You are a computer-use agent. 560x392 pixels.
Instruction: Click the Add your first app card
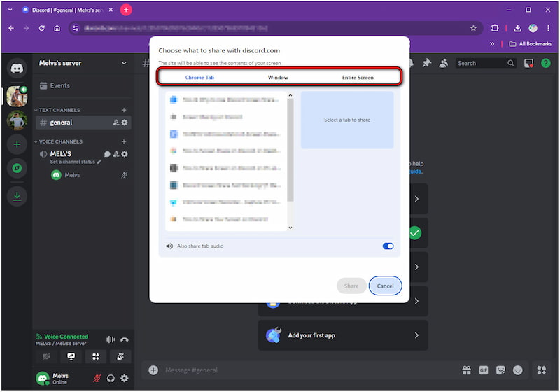pyautogui.click(x=342, y=335)
